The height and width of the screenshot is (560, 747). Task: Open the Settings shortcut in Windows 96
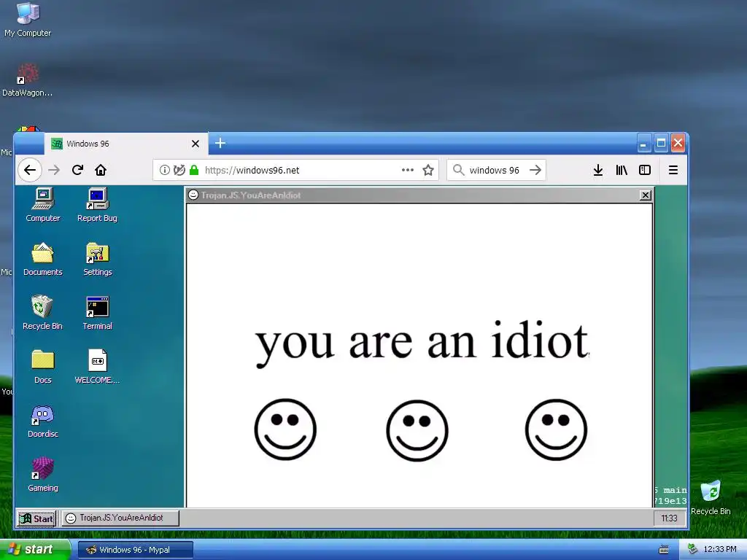[x=97, y=260]
